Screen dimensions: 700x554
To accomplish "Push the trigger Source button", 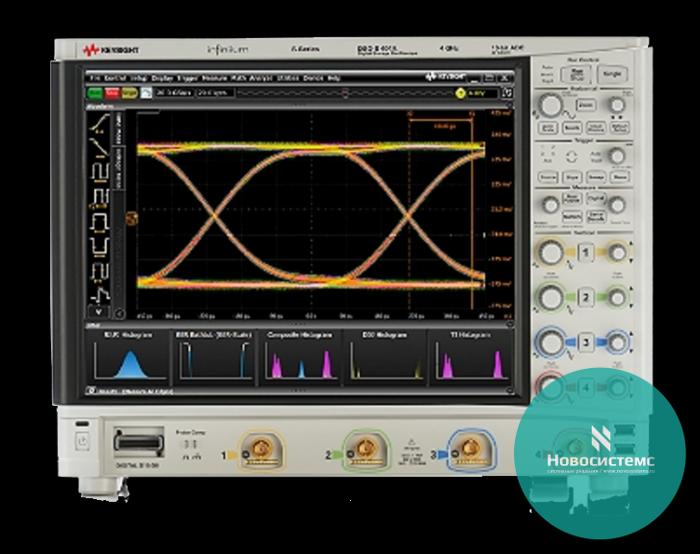I will [x=547, y=177].
